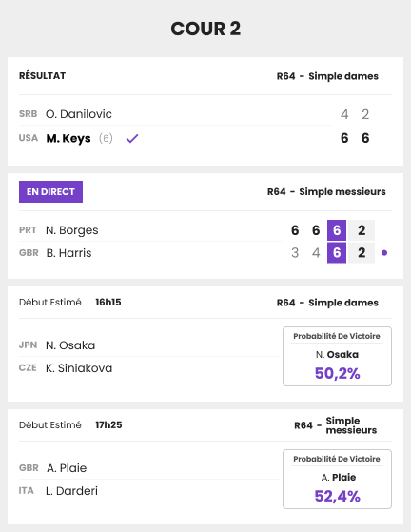Open A. Plaie player name
Screen dimensions: 411x532
coord(67,468)
